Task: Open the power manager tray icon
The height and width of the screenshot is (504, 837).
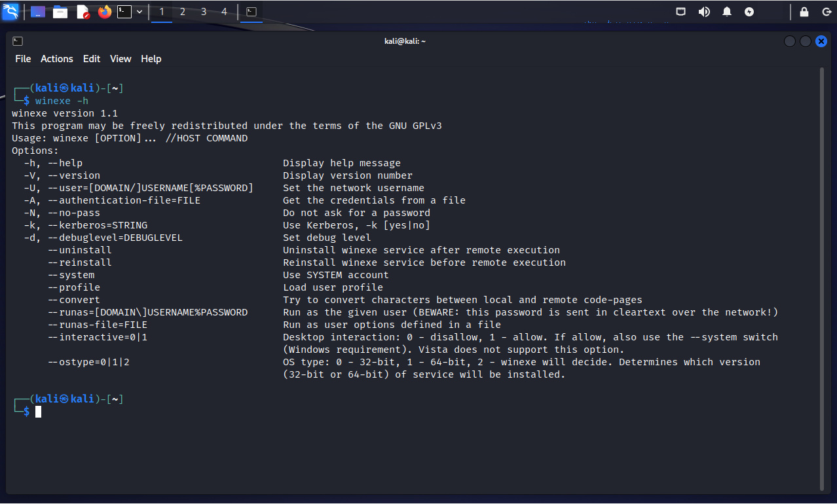Action: click(x=749, y=12)
